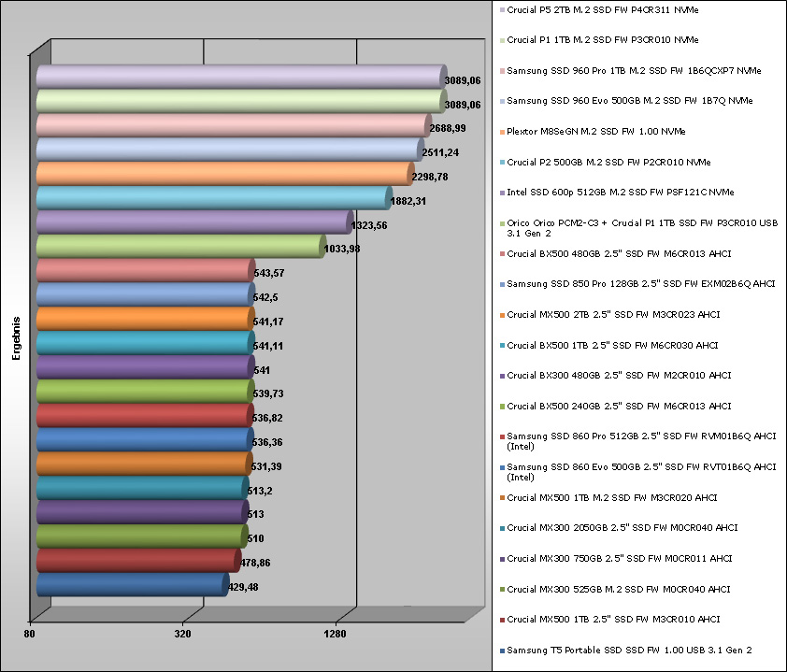Select Samsung SSD 850 Pro 128GB legend entry
Viewport: 787px width, 672px height.
(x=641, y=284)
